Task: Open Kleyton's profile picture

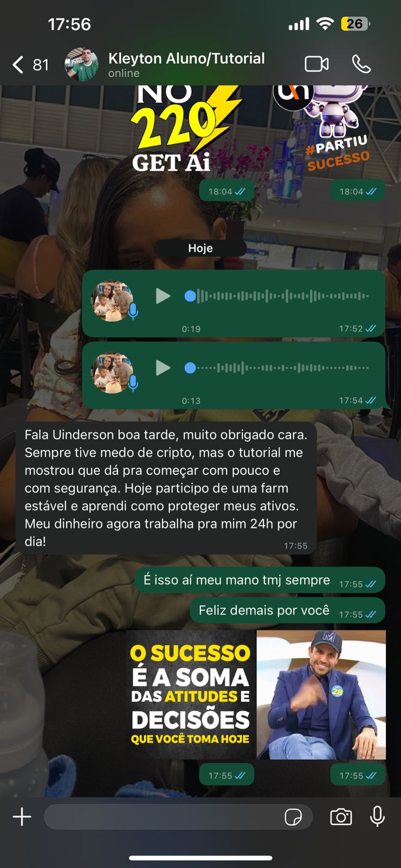Action: coord(81,65)
